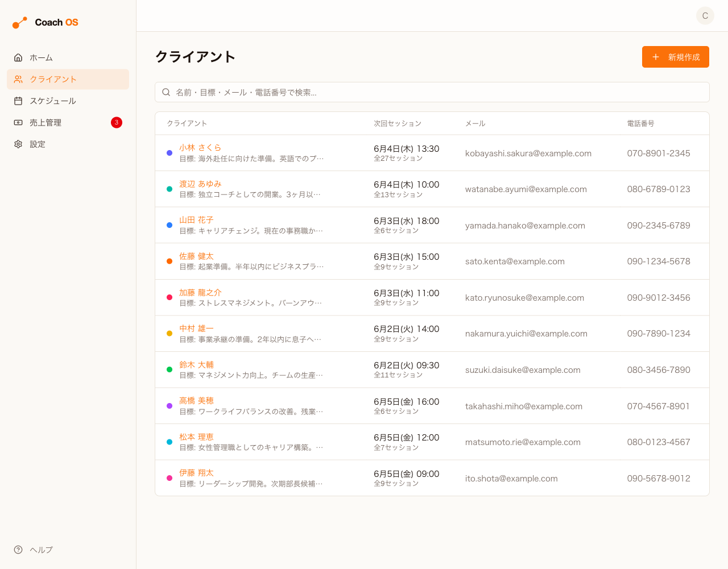Image resolution: width=728 pixels, height=569 pixels.
Task: Select クライアント in the sidebar
Action: click(68, 79)
